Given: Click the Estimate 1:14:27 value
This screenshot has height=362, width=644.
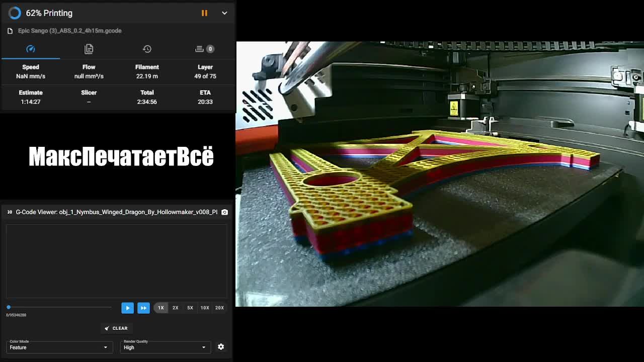Looking at the screenshot, I should coord(31,102).
